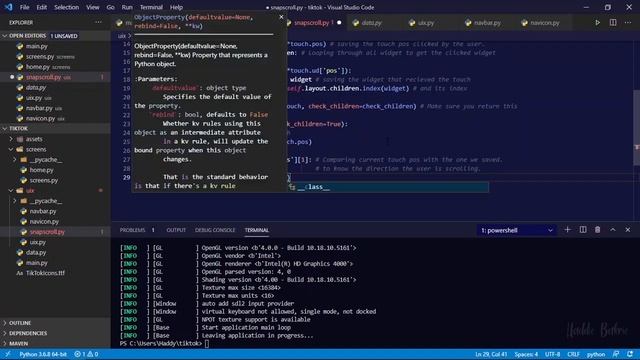This screenshot has height=360, width=640.
Task: Expand __pycache__ folder under screens
Action: coord(46,160)
